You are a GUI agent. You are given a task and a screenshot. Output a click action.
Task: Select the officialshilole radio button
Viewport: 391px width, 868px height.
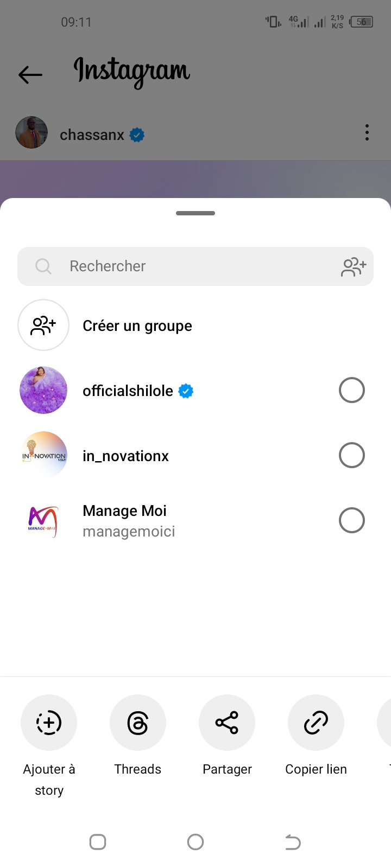pyautogui.click(x=351, y=390)
